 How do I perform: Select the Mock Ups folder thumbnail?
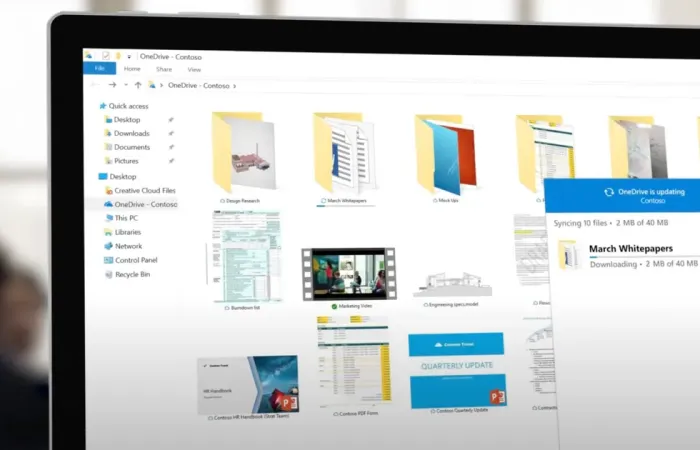pos(446,154)
